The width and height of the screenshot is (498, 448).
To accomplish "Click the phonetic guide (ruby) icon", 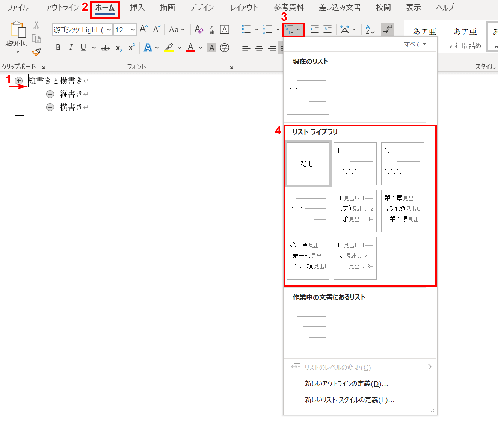I will click(212, 29).
